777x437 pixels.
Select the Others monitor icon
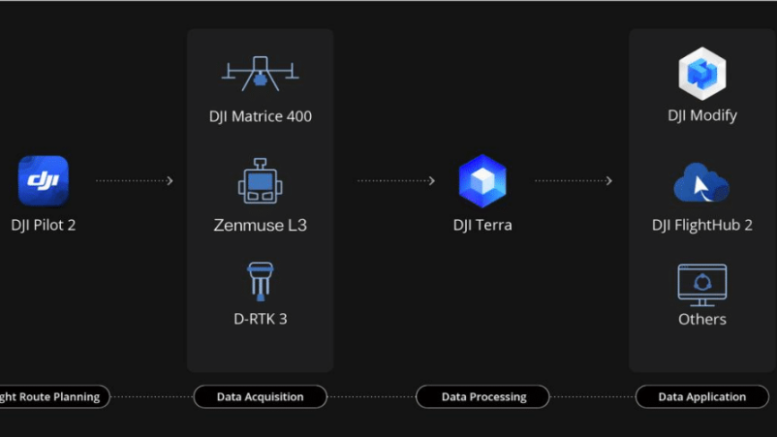(x=702, y=284)
